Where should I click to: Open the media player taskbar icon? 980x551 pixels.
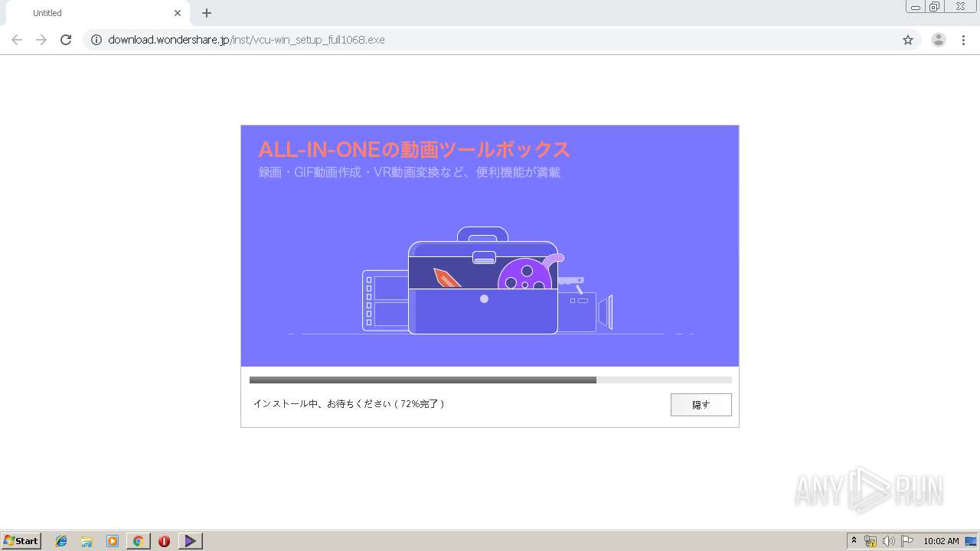113,541
